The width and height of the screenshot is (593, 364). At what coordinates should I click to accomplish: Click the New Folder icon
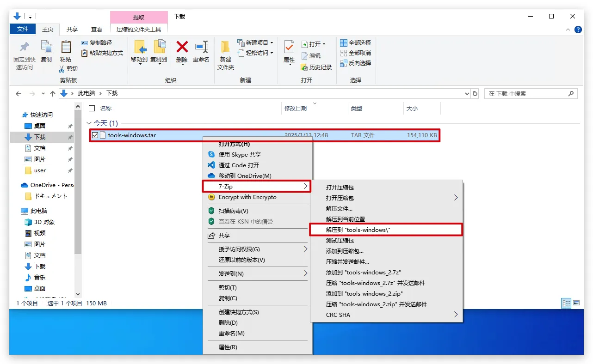pyautogui.click(x=225, y=48)
